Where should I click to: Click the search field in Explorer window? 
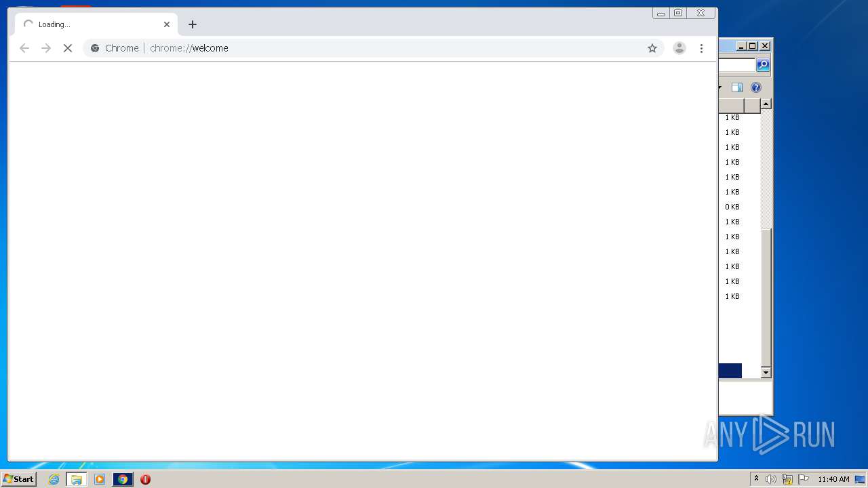coord(737,65)
